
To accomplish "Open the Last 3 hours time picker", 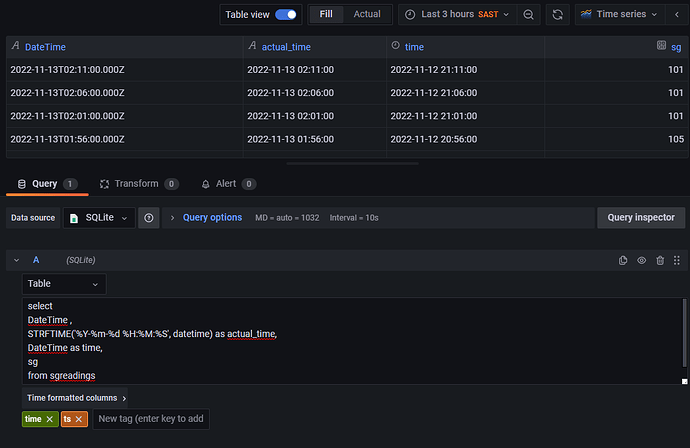I will pos(457,15).
